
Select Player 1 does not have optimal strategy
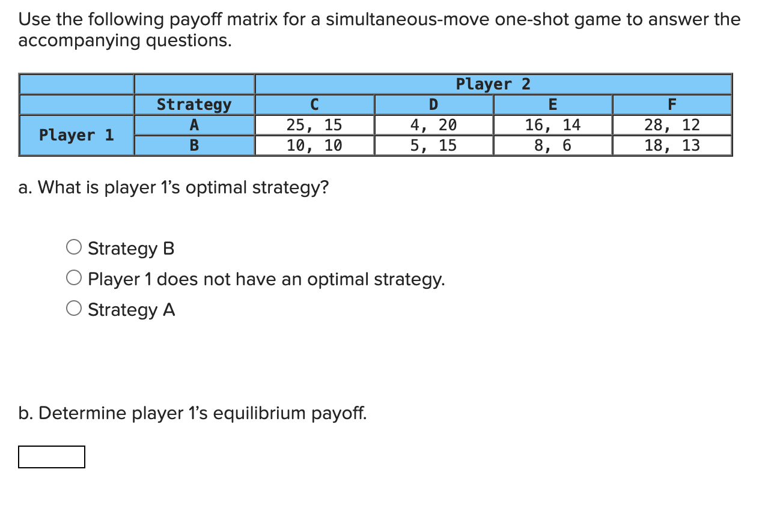pyautogui.click(x=73, y=277)
